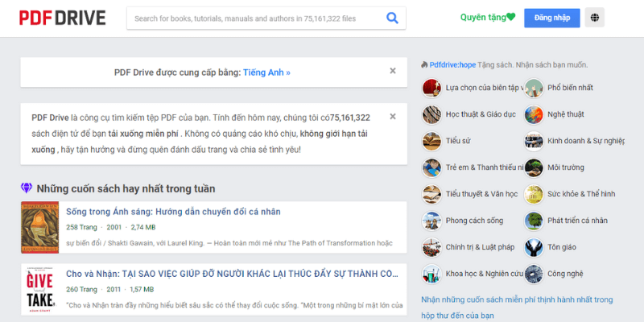The height and width of the screenshot is (322, 644).
Task: Open Tiểu sử category icon
Action: point(431,141)
